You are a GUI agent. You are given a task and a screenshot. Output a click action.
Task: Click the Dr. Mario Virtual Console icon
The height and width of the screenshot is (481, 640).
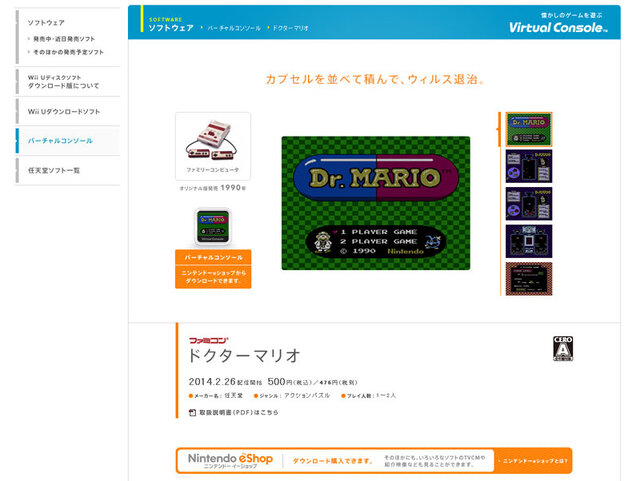click(212, 224)
